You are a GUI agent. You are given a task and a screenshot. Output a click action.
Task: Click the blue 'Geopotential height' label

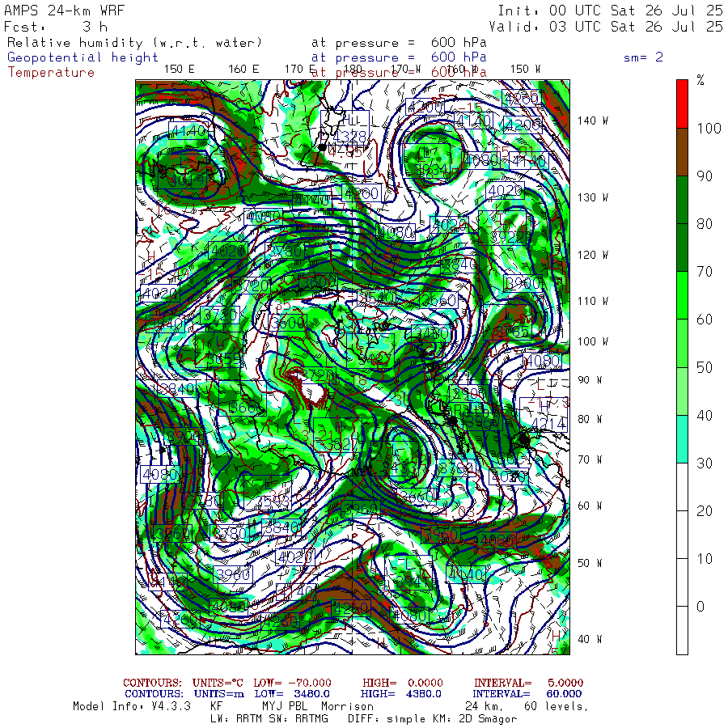[x=83, y=57]
